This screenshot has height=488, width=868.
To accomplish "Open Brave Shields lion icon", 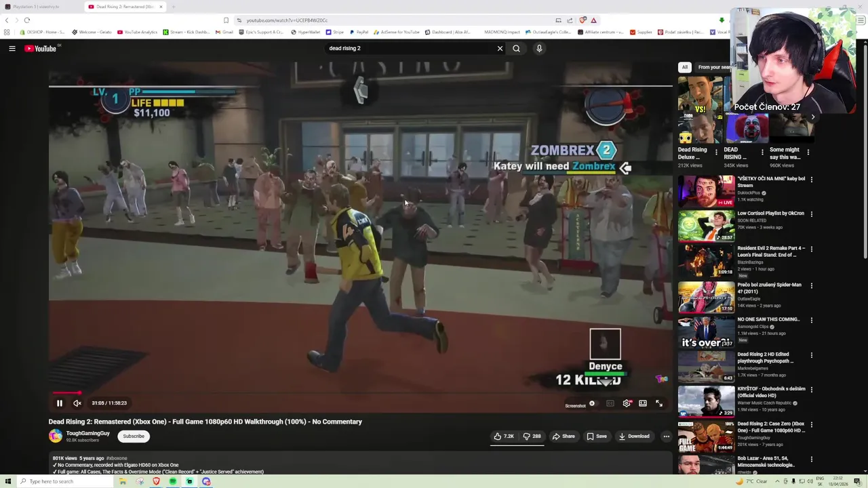I will (583, 20).
